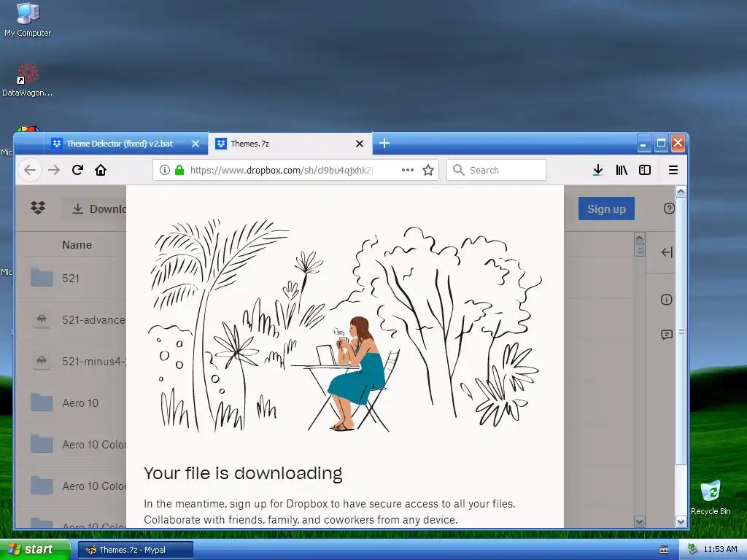This screenshot has height=560, width=747.
Task: Select the 521-advance file row
Action: 74,319
